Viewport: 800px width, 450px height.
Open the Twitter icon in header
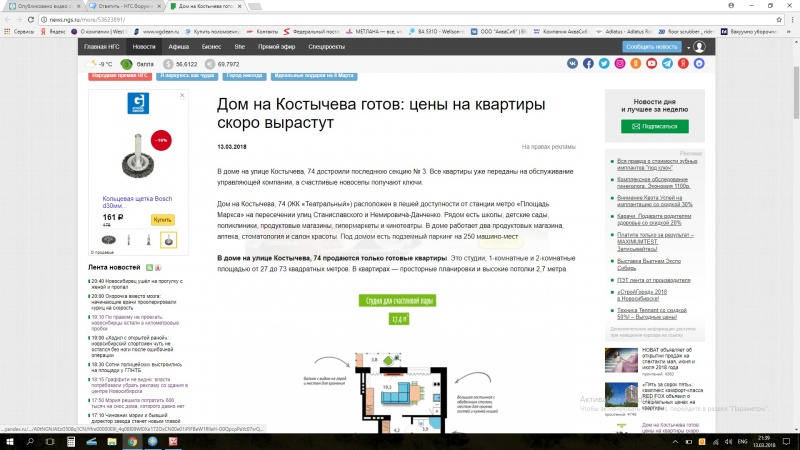pos(604,64)
